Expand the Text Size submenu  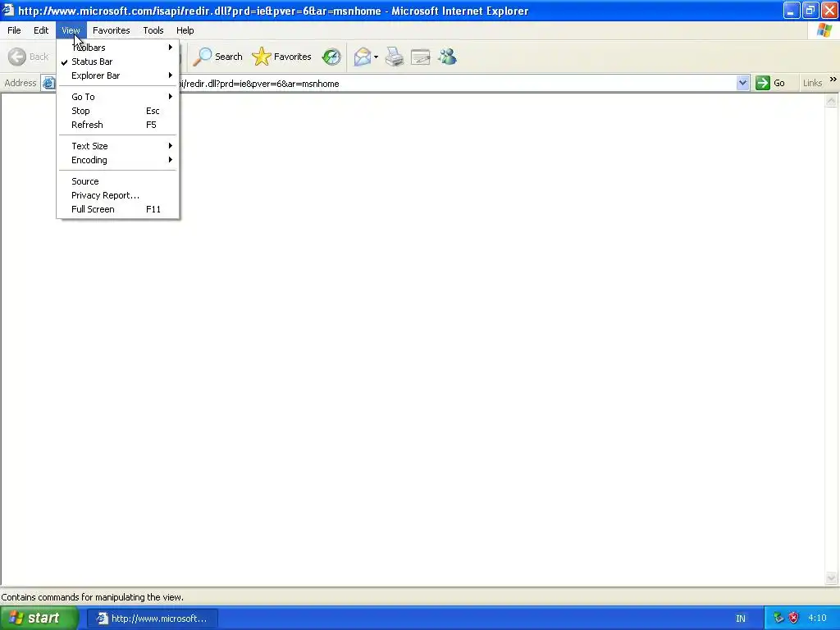[118, 146]
